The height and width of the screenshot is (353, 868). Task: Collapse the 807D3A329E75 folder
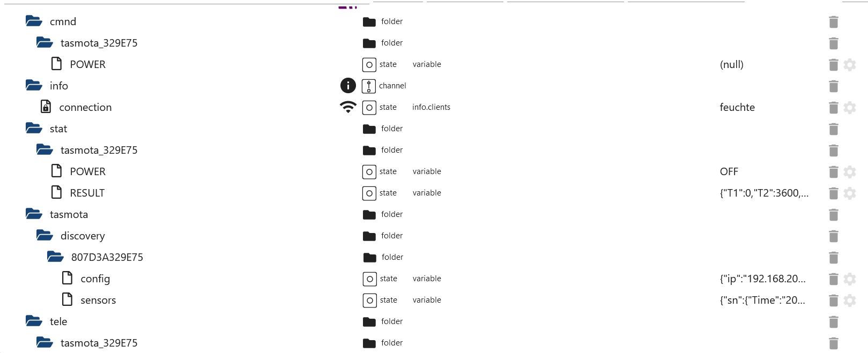55,257
